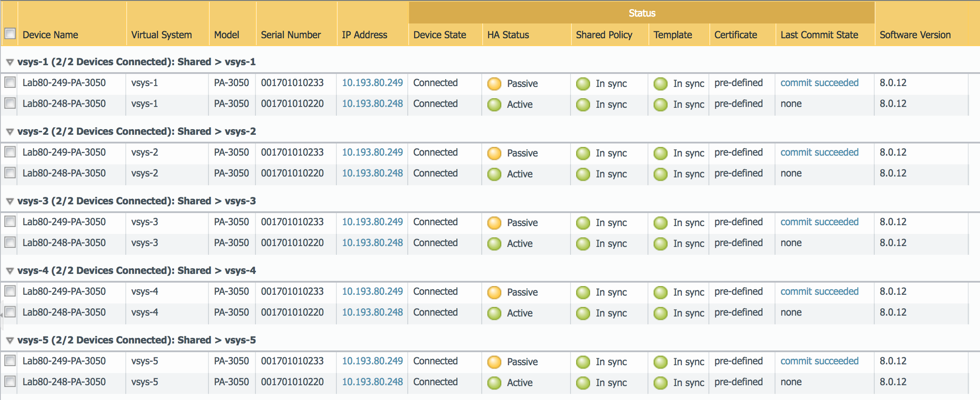Click yellow Passive HA status icon in vsys-1

click(x=494, y=83)
